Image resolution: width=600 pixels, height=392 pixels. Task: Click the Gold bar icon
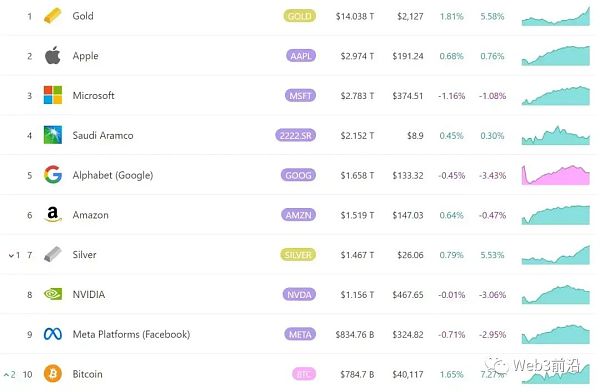coord(52,16)
